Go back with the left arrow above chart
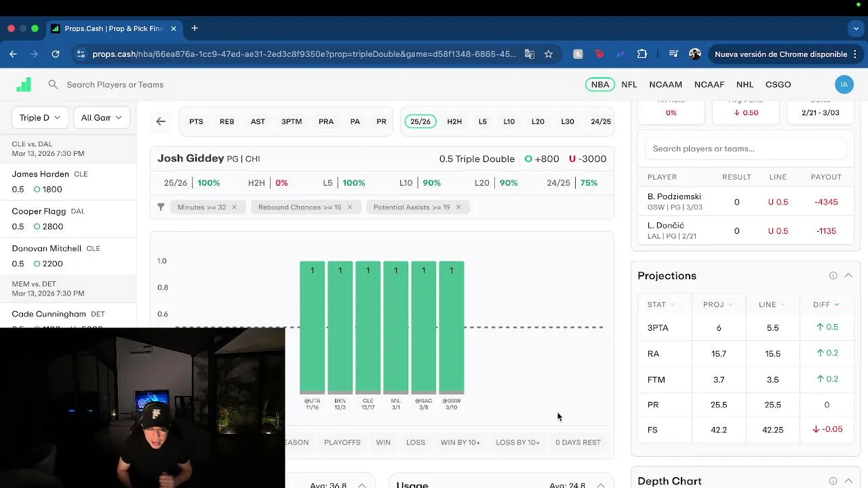 click(161, 121)
